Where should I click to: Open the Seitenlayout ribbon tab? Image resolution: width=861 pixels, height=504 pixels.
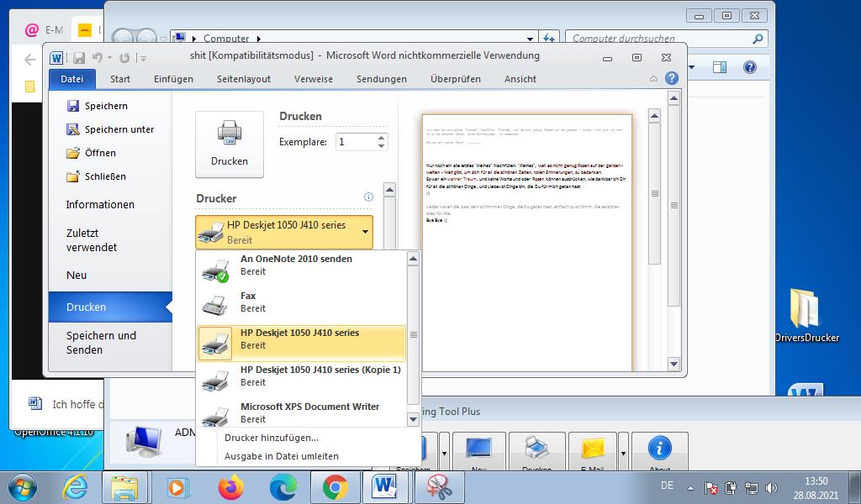(x=244, y=79)
